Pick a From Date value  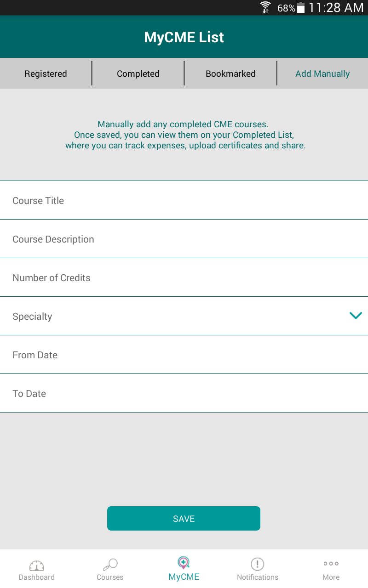tap(184, 355)
